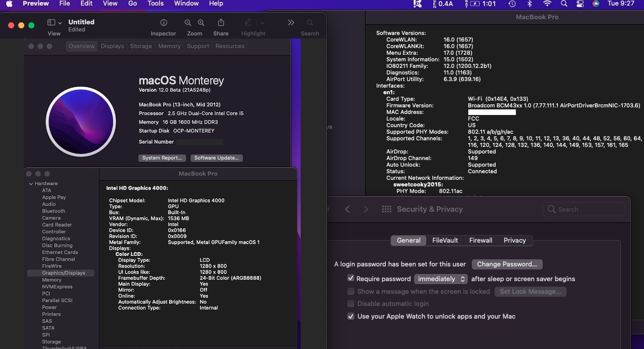
Task: Open Control Center in menu bar
Action: click(580, 4)
